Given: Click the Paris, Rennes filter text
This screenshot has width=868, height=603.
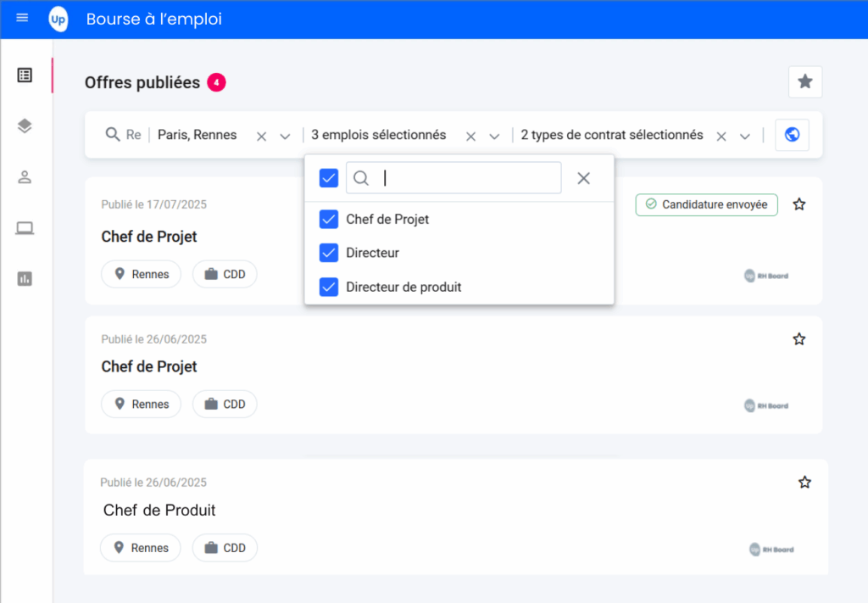Looking at the screenshot, I should [x=197, y=135].
